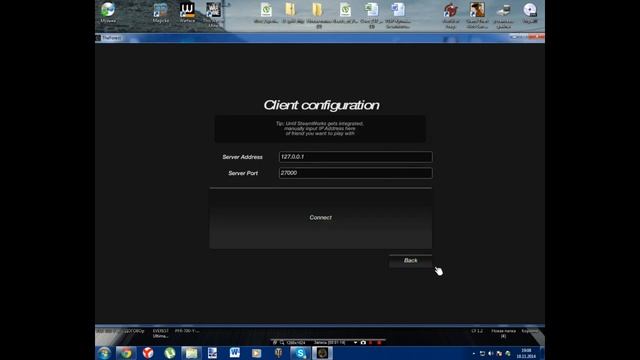
Task: Open Windows Explorer from the taskbar
Action: 191,353
